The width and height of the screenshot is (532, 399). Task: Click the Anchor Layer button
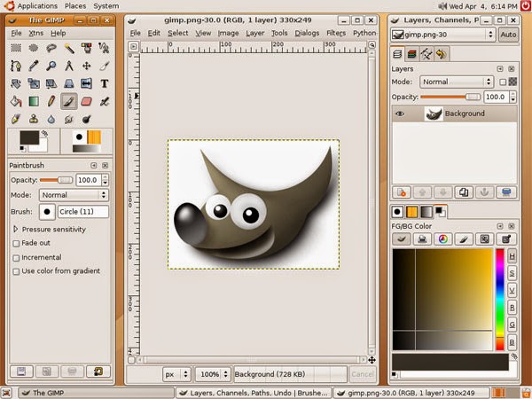[x=484, y=192]
